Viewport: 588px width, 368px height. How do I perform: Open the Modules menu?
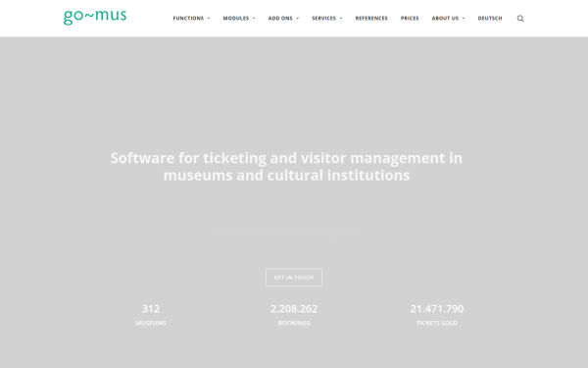tap(236, 18)
